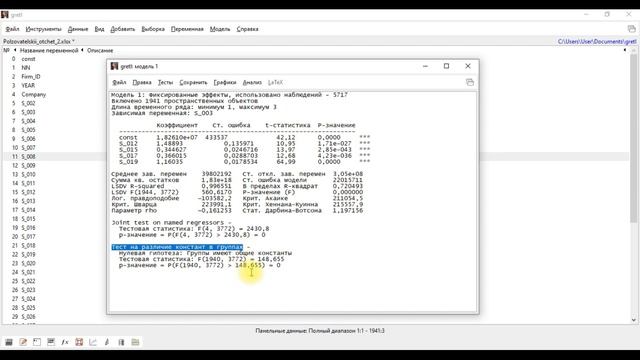Open function packages (fx) icon
This screenshot has width=640, height=360.
[65, 342]
